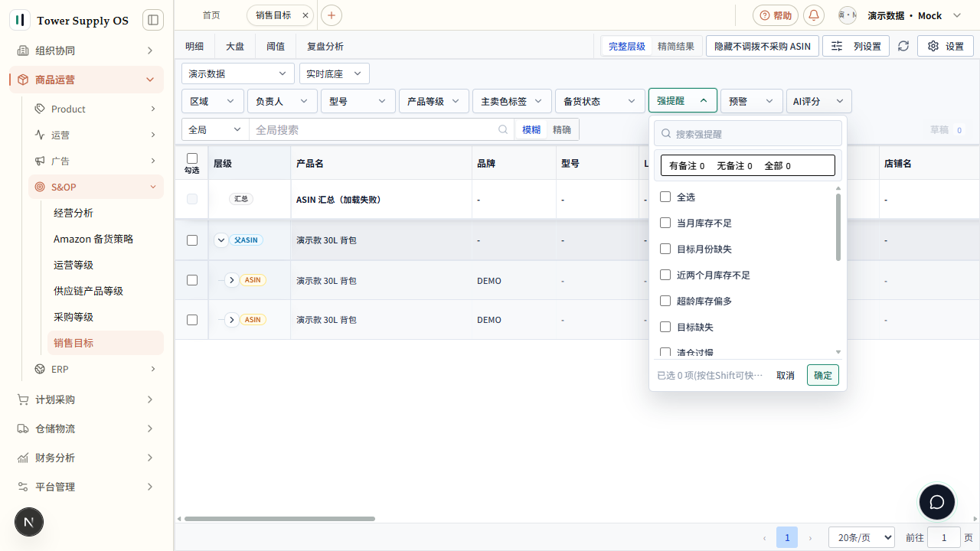Viewport: 980px width, 551px height.
Task: Check the 近两个月库存不足 option
Action: (x=665, y=275)
